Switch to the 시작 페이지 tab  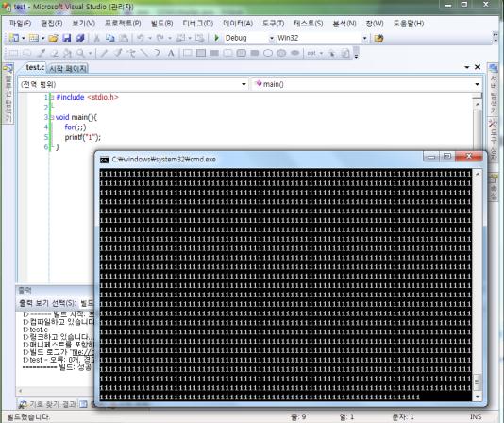68,69
